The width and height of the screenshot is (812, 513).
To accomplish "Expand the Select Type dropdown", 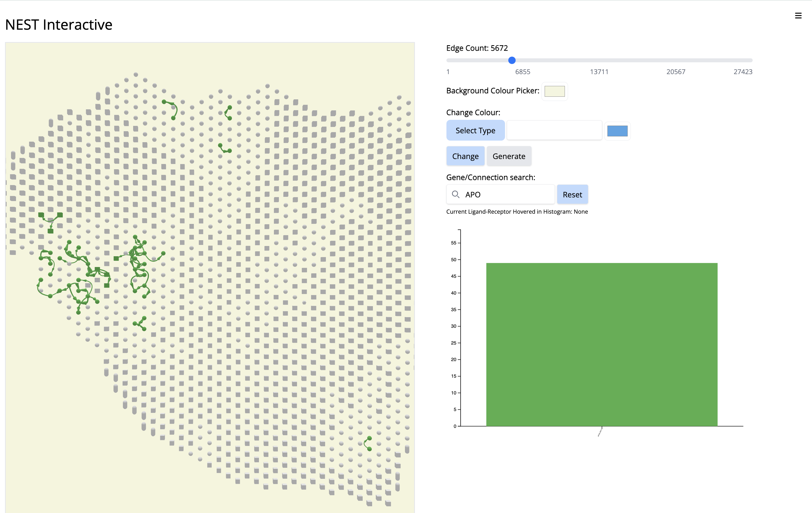I will (x=475, y=131).
